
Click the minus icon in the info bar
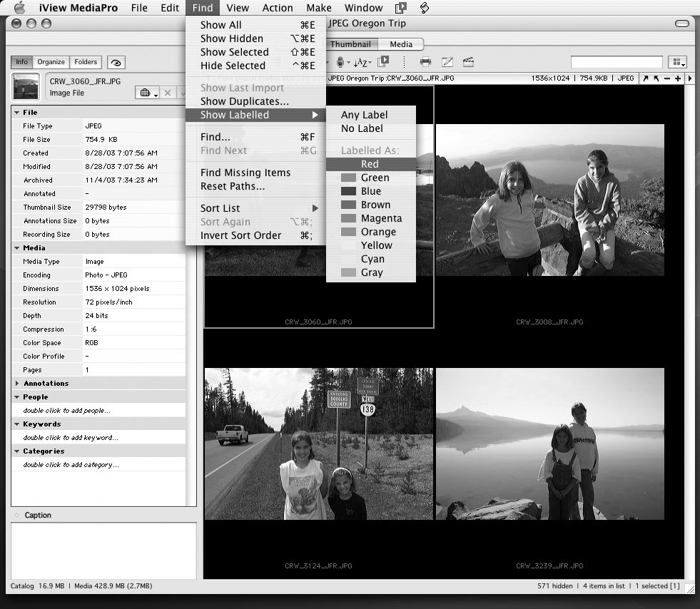click(667, 78)
